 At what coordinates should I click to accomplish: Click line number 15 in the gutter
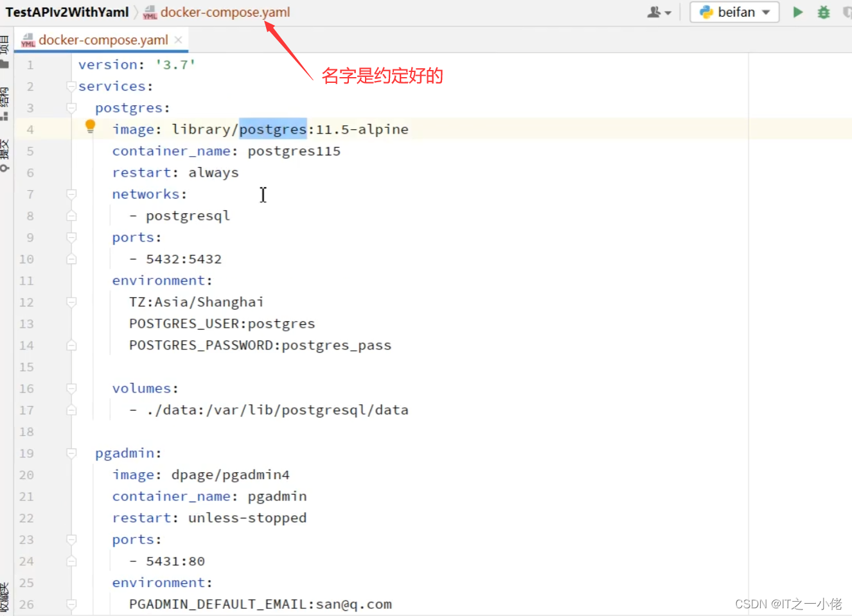point(26,367)
